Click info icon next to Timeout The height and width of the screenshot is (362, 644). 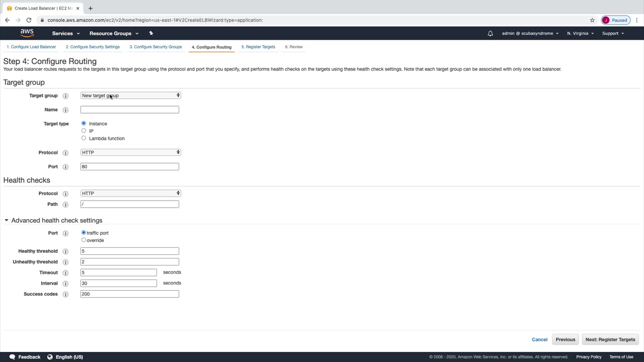pyautogui.click(x=65, y=273)
